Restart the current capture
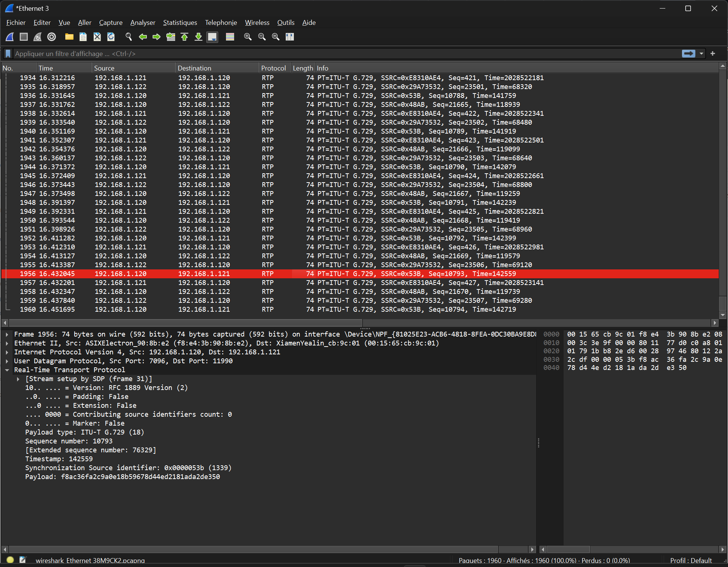Screen dimensions: 728x567 [x=37, y=37]
